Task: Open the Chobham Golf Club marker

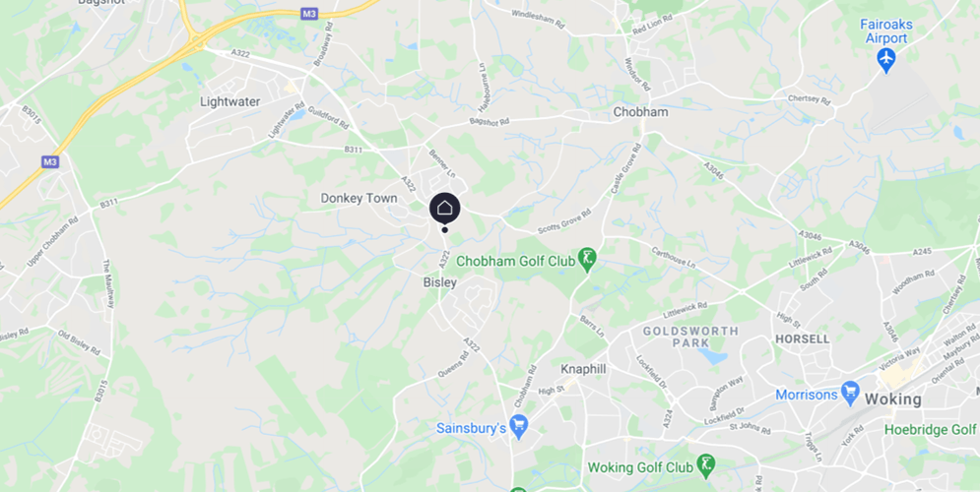Action: pyautogui.click(x=587, y=260)
